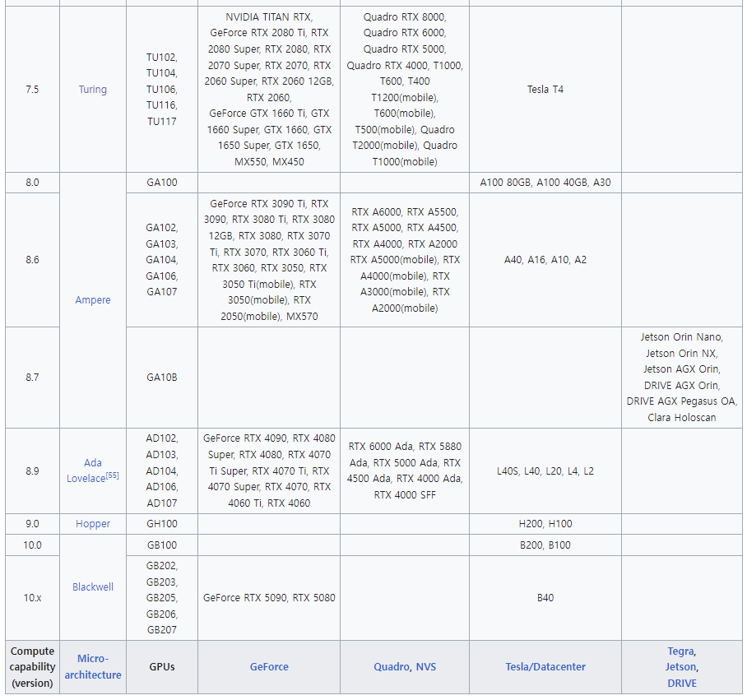The image size is (747, 700).
Task: Click the Compute capability (version) footer header
Action: pos(32,666)
